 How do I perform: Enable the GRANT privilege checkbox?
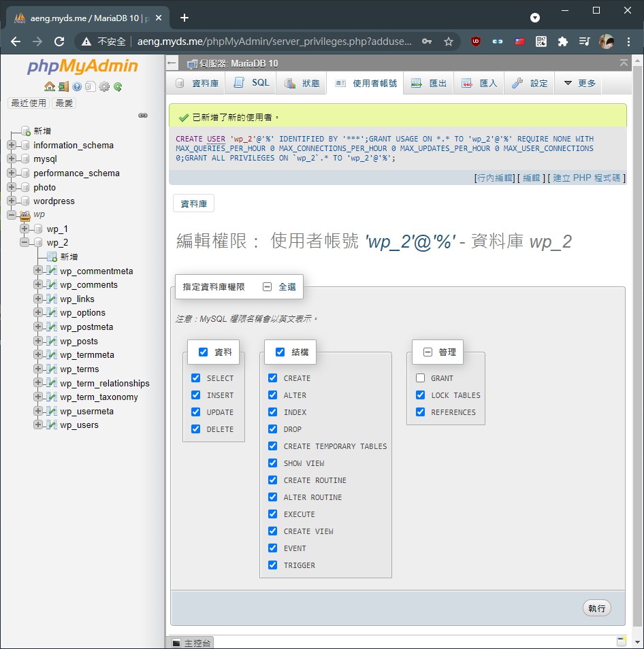420,378
